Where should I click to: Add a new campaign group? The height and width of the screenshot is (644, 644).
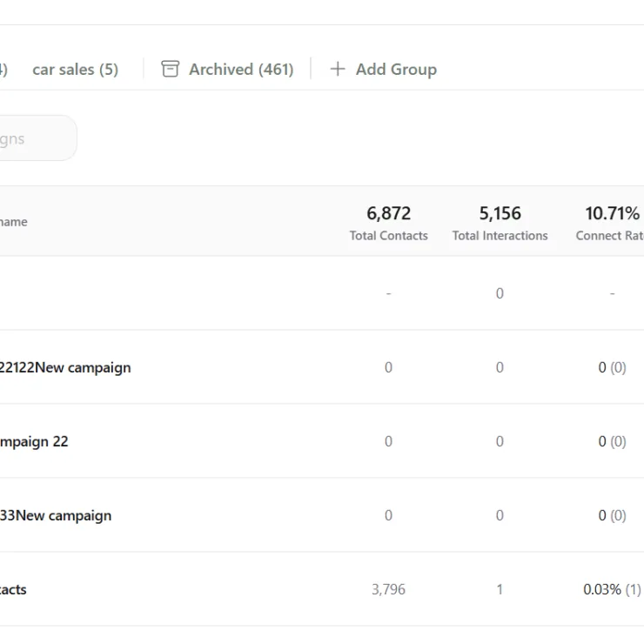coord(384,69)
